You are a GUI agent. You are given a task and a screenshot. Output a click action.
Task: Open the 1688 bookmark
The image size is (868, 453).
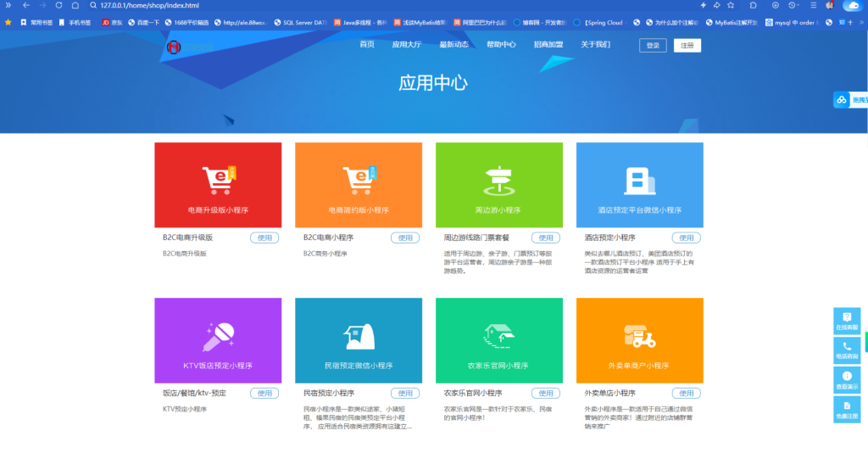[186, 23]
